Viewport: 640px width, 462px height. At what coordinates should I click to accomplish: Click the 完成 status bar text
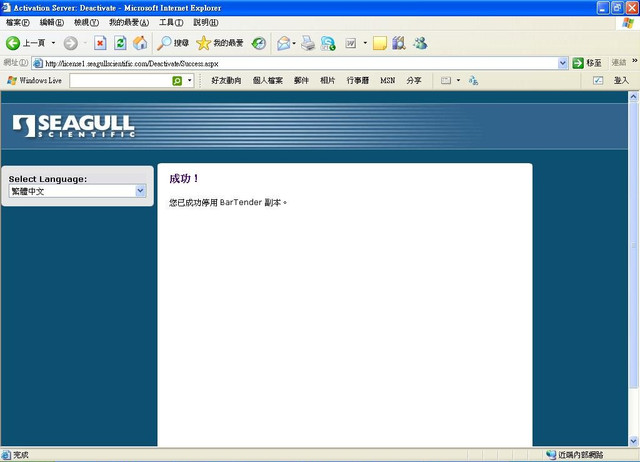pyautogui.click(x=21, y=455)
